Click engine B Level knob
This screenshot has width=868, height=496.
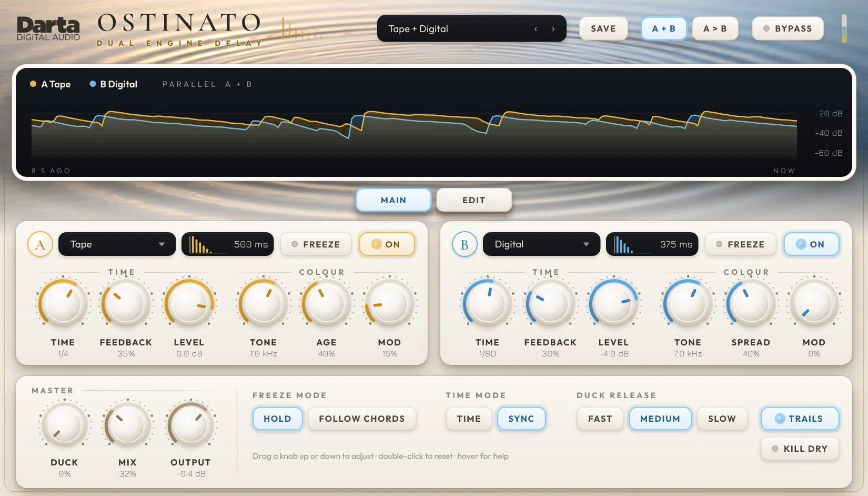[614, 304]
